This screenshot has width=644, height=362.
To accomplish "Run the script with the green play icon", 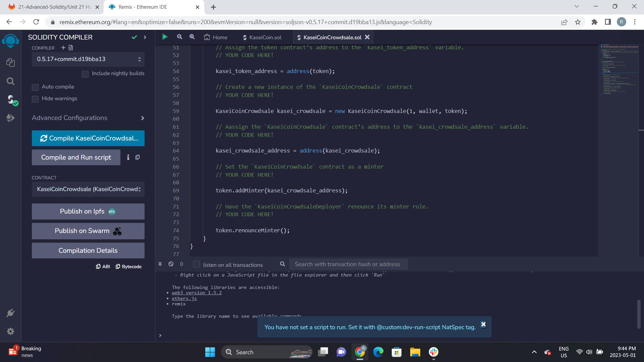I will (165, 37).
